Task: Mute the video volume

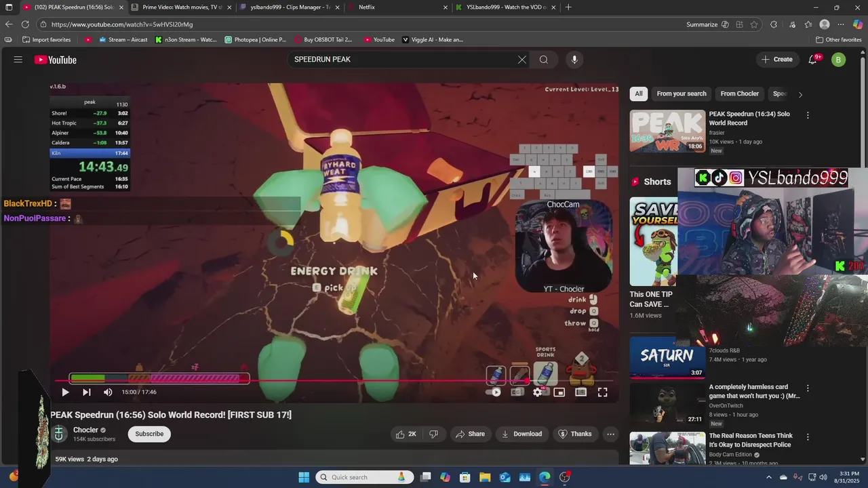Action: tap(108, 392)
